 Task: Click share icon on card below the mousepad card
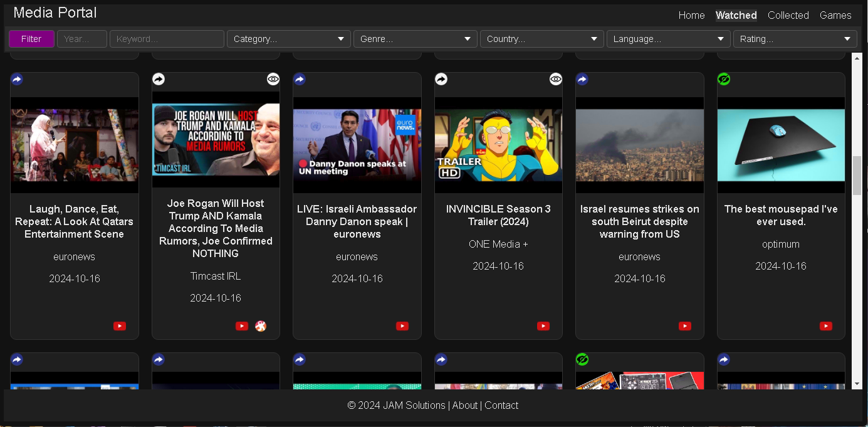click(724, 359)
